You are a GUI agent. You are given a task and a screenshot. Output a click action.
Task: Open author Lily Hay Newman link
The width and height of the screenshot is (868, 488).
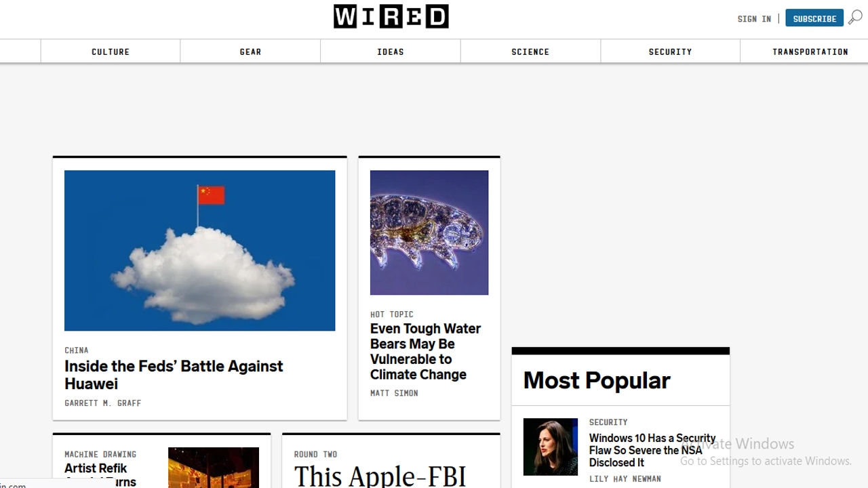point(625,479)
